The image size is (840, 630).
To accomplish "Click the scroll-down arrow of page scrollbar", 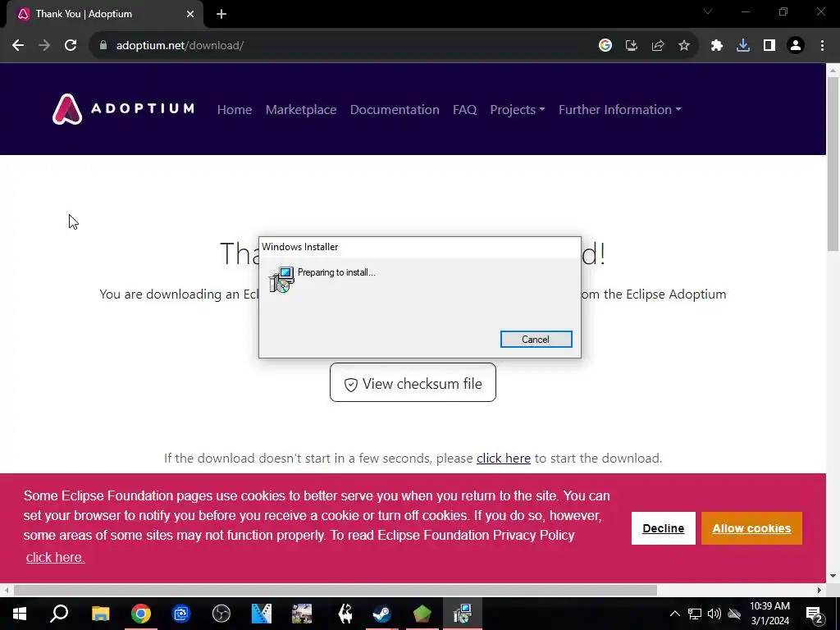I will tap(833, 577).
